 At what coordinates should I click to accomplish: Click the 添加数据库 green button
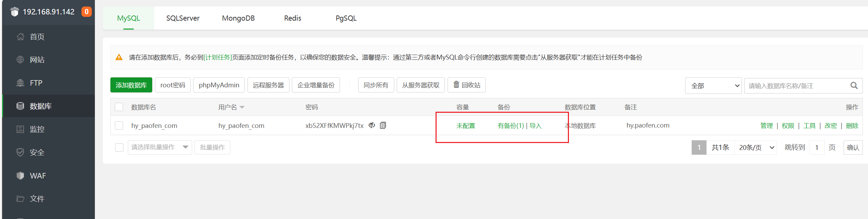coord(131,85)
